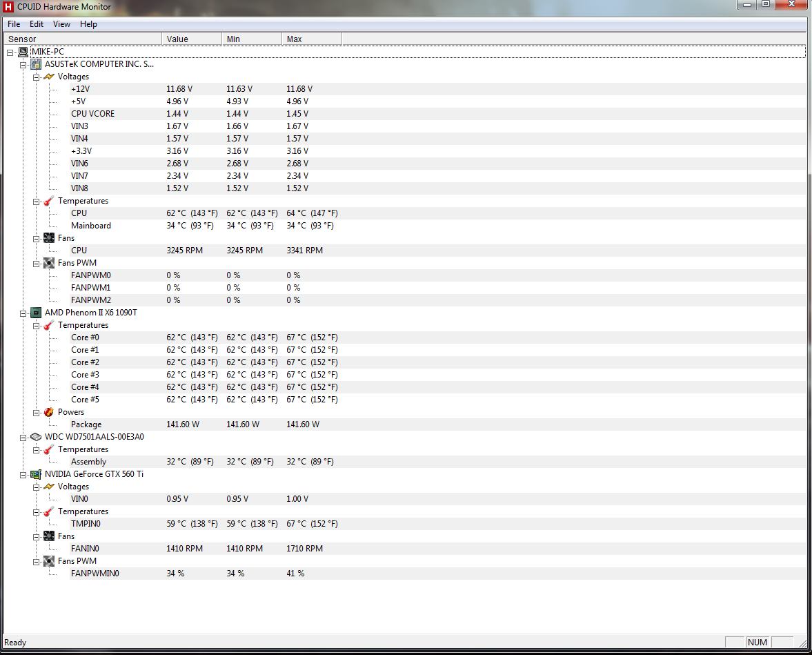Click the GeForce Fans icon
Image resolution: width=812 pixels, height=655 pixels.
pyautogui.click(x=49, y=536)
